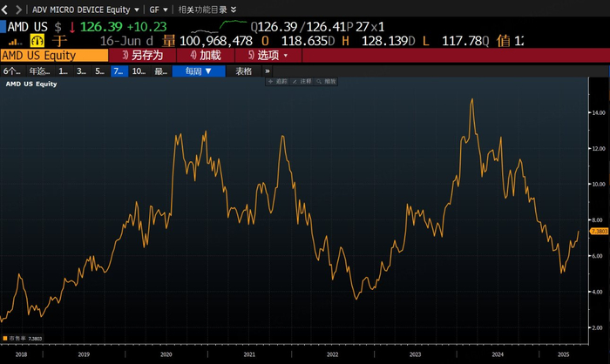Click the high price 128.139D value
The width and height of the screenshot is (610, 364).
click(389, 41)
